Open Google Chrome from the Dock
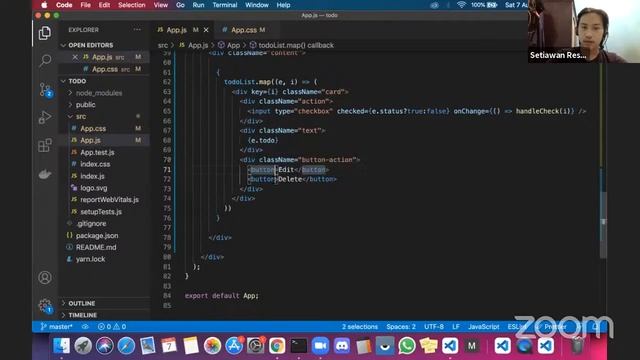The height and width of the screenshot is (360, 640). pos(277,346)
